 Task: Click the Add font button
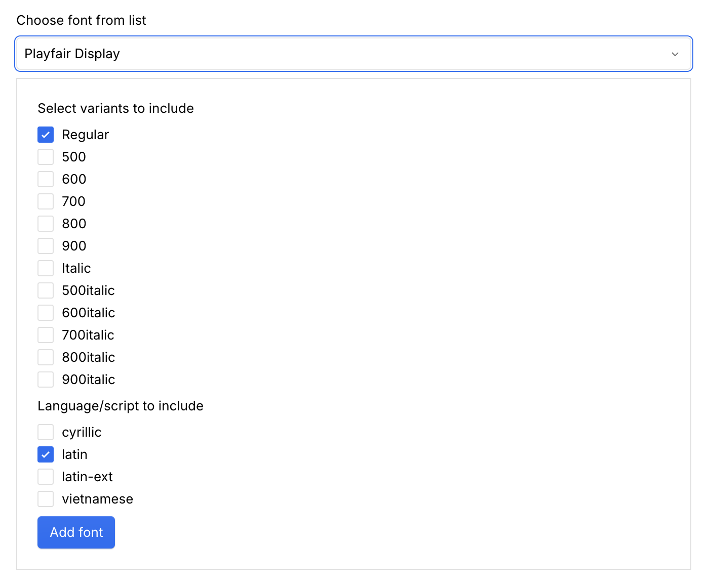click(76, 532)
